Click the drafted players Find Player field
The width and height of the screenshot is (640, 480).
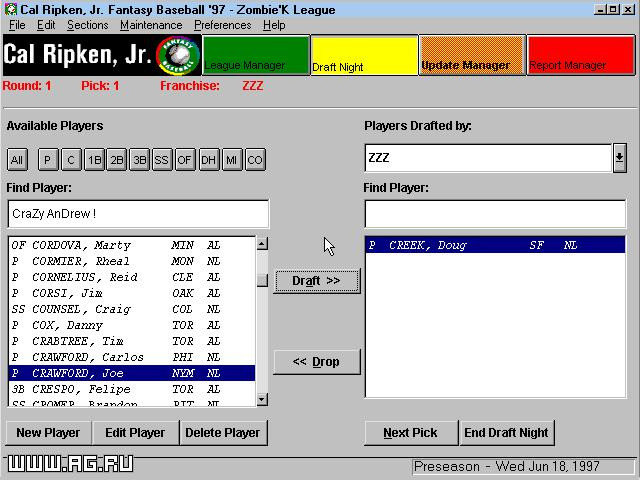(x=495, y=214)
